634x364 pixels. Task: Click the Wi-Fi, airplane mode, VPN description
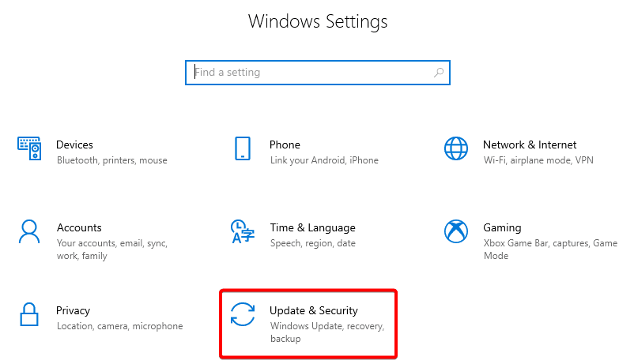coord(538,160)
